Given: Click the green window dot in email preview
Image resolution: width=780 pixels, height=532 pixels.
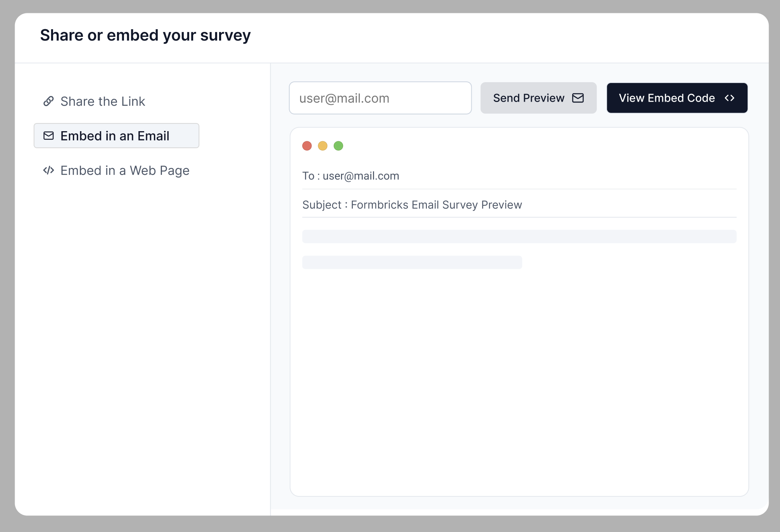Looking at the screenshot, I should [338, 146].
